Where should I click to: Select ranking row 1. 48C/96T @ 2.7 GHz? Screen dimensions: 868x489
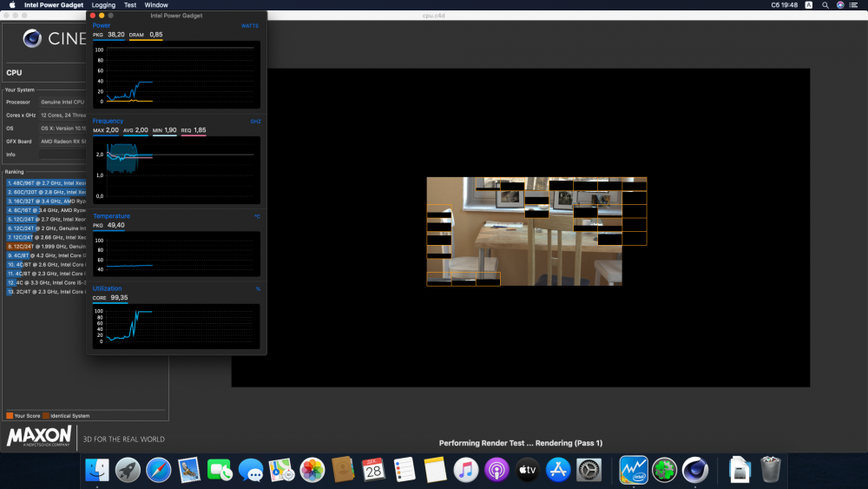pyautogui.click(x=47, y=182)
